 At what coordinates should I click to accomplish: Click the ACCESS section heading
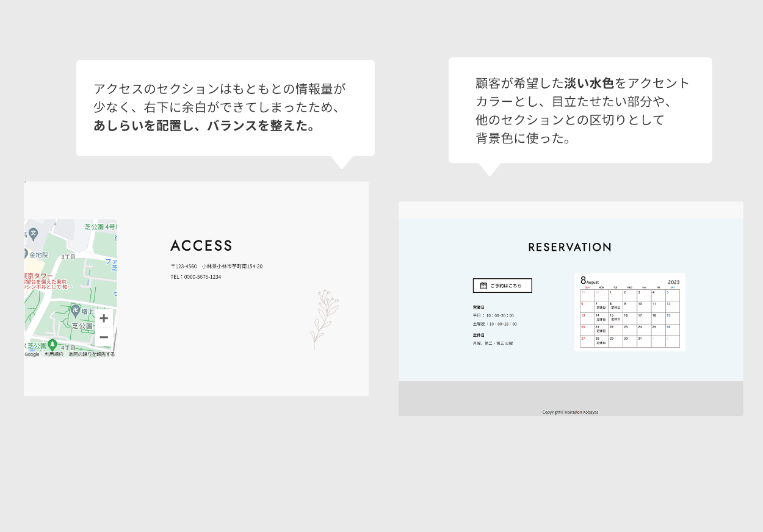(x=201, y=246)
